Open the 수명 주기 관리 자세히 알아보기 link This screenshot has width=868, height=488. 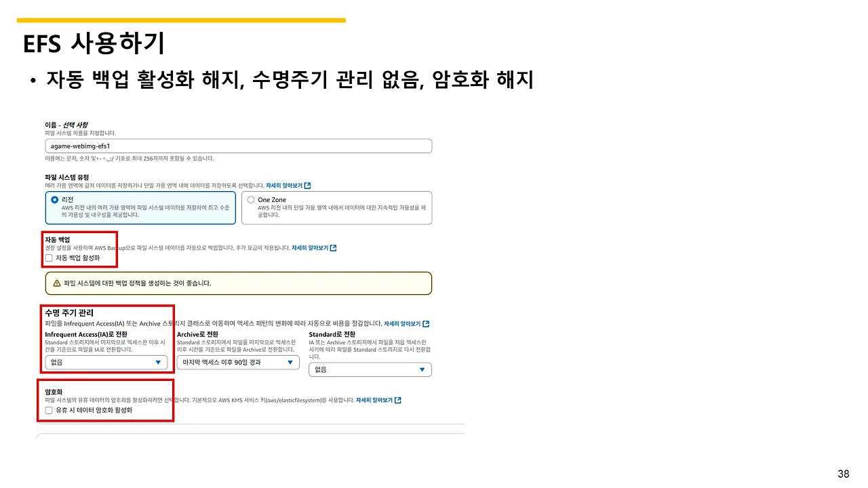tap(403, 323)
